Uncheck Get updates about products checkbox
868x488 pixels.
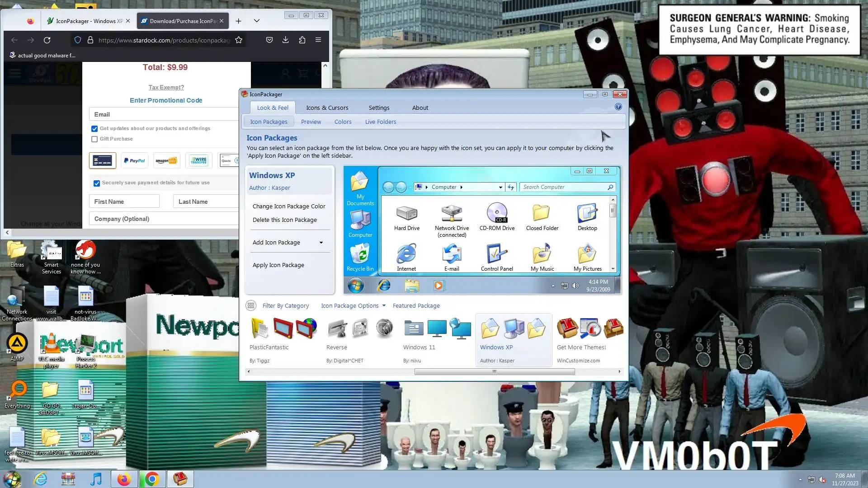click(94, 129)
